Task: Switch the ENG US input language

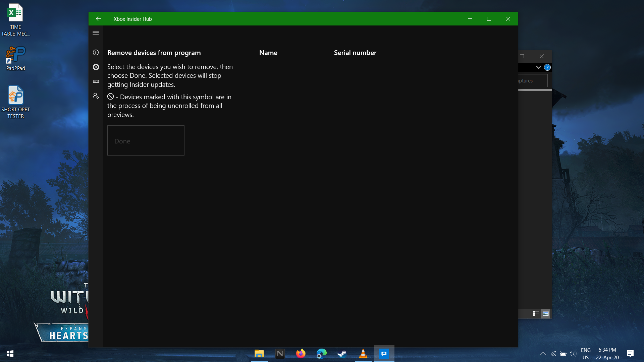Action: (586, 354)
